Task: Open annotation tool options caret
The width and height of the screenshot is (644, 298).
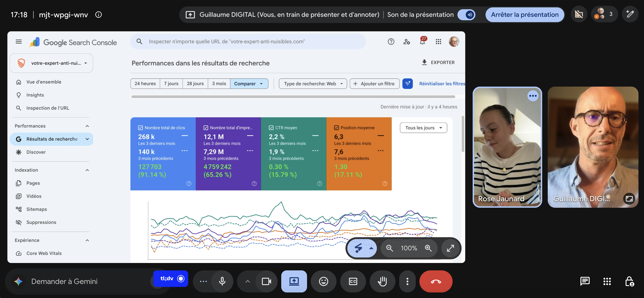Action: (371, 248)
